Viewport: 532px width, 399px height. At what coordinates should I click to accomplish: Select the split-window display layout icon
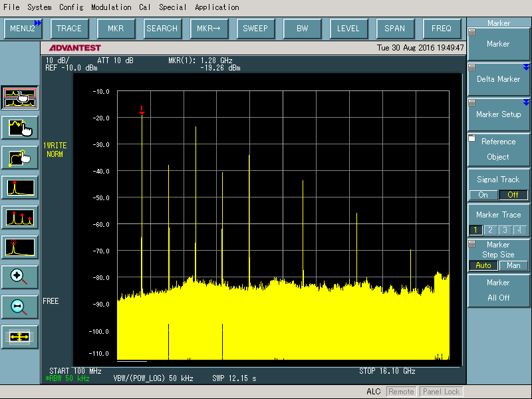(x=20, y=98)
